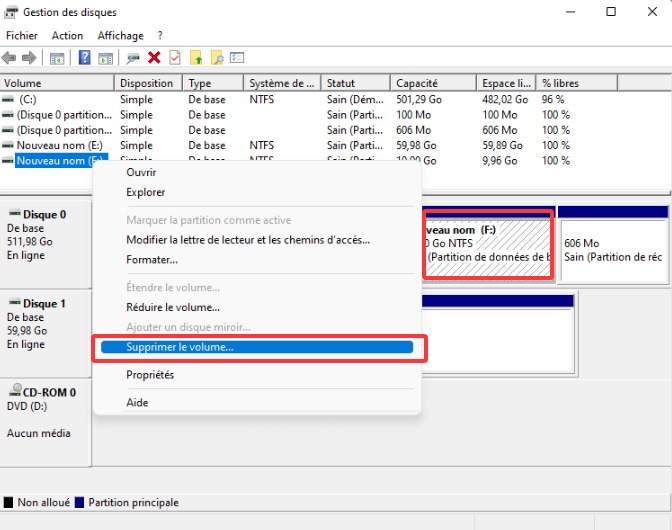672x530 pixels.
Task: Click the folder with green arrow icon
Action: click(x=196, y=57)
